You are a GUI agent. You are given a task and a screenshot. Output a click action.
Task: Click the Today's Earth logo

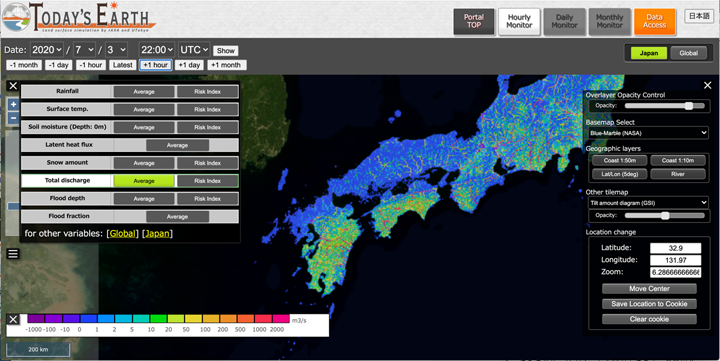pos(79,17)
